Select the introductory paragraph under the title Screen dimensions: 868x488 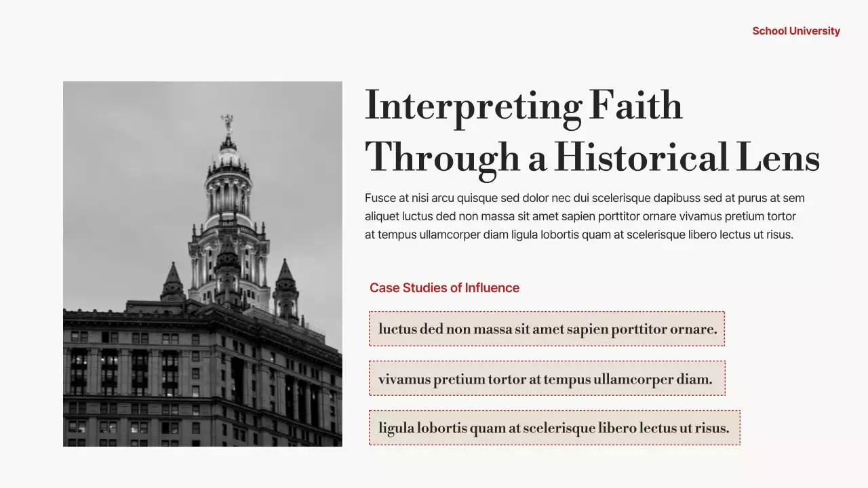point(585,216)
